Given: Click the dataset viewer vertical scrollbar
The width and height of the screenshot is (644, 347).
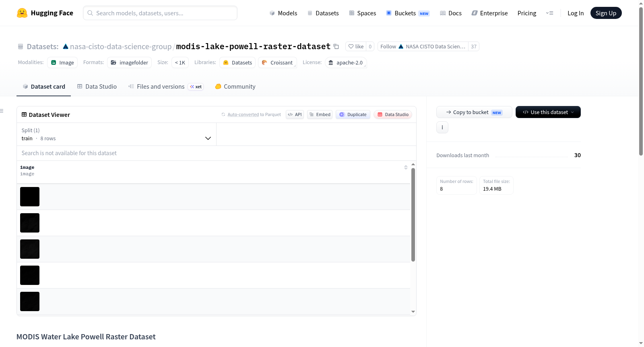Looking at the screenshot, I should [x=413, y=214].
